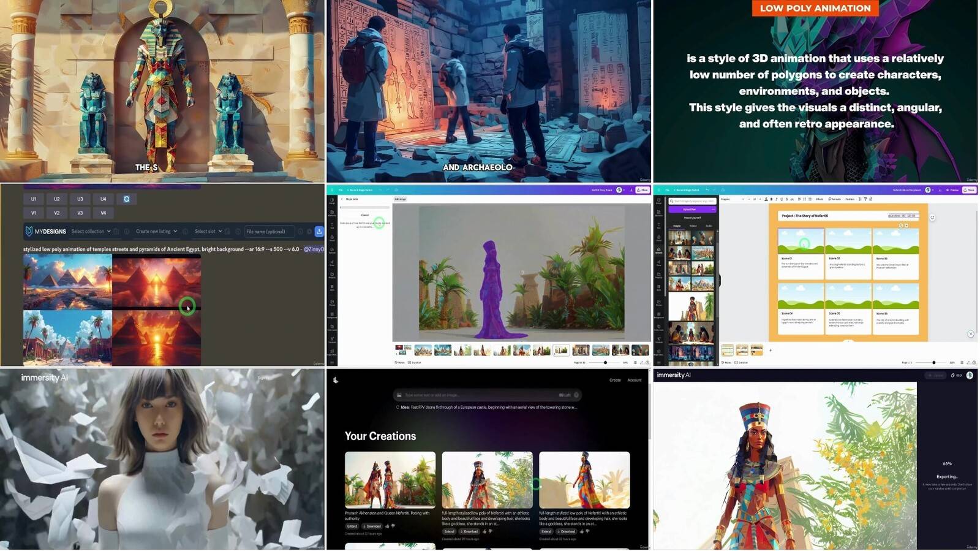980x551 pixels.
Task: Click the Share button in storyboard window
Action: [969, 190]
